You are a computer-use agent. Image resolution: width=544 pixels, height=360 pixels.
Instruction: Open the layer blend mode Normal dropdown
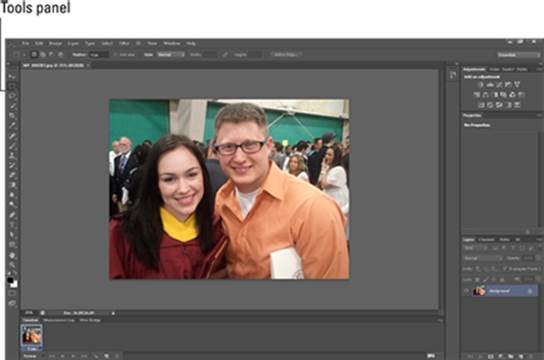pos(483,258)
